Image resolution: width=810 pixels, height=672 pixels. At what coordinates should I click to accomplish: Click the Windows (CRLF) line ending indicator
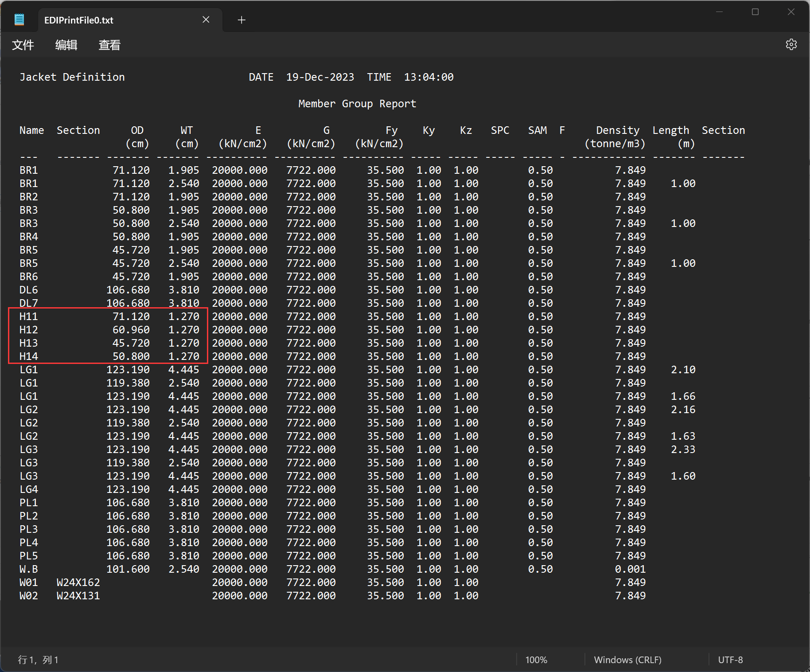tap(627, 660)
